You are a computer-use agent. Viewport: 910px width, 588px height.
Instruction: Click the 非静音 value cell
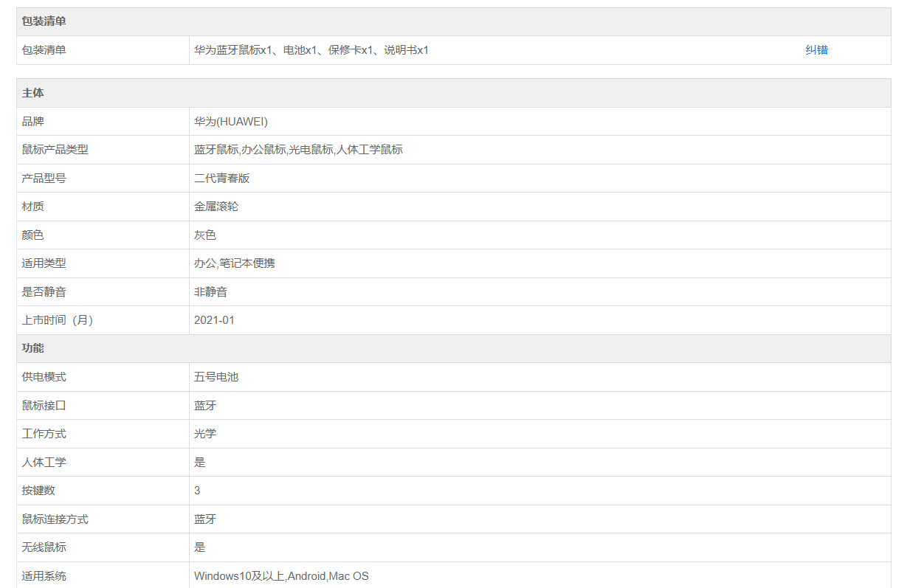pos(211,292)
